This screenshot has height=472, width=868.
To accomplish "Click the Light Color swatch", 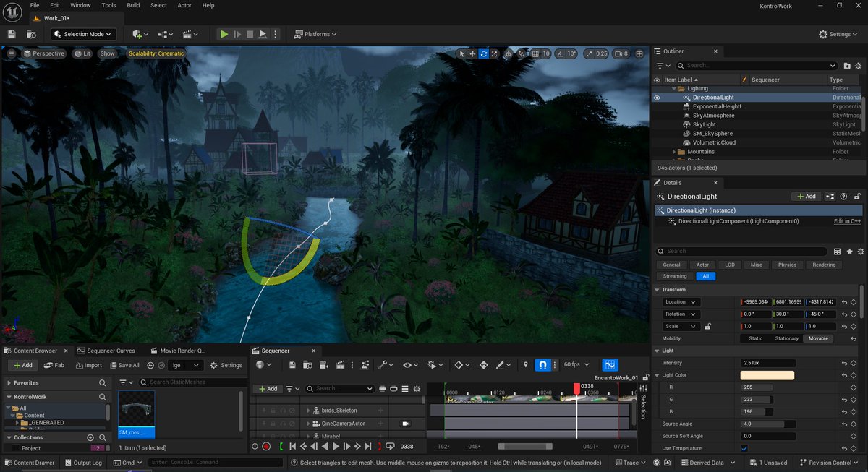I will (x=767, y=375).
